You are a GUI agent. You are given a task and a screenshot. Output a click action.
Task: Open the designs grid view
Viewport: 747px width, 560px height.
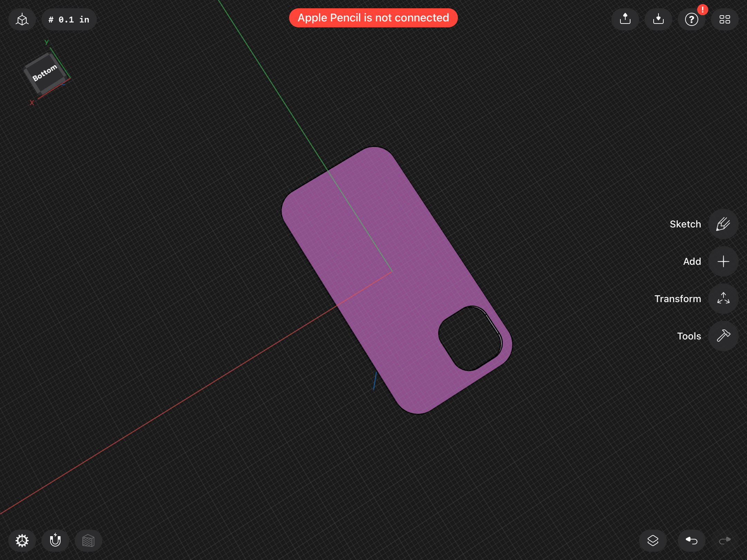coord(725,19)
